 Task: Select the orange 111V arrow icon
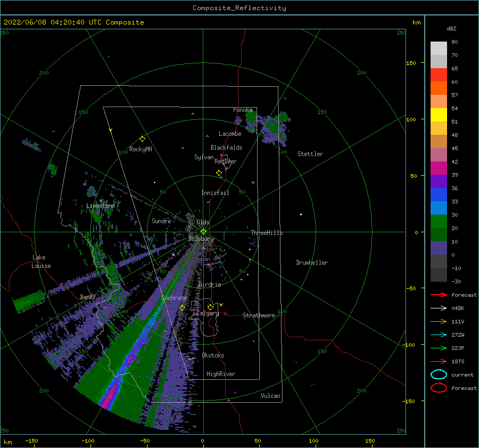click(439, 321)
